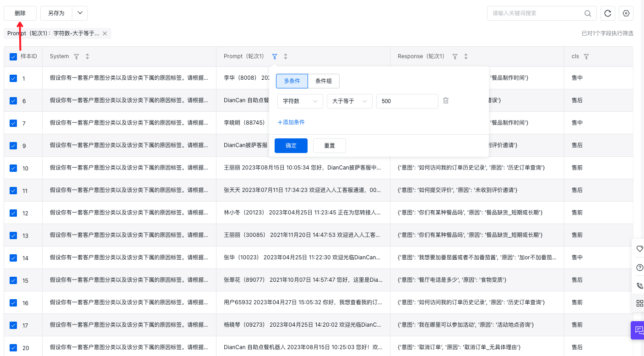The height and width of the screenshot is (356, 644).
Task: Uncheck the row with sample ID 13
Action: pos(13,236)
